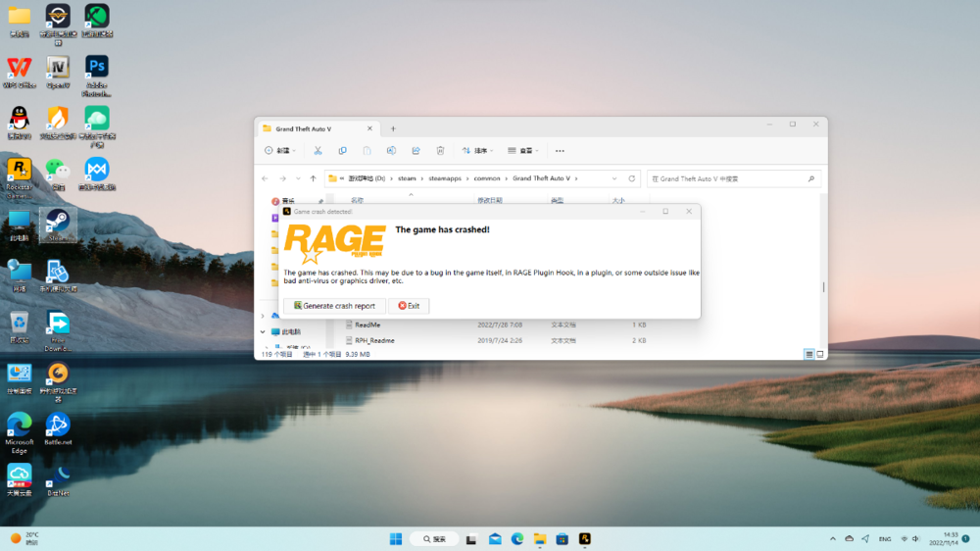The width and height of the screenshot is (980, 551).
Task: Open the View dropdown in Explorer toolbar
Action: 525,151
